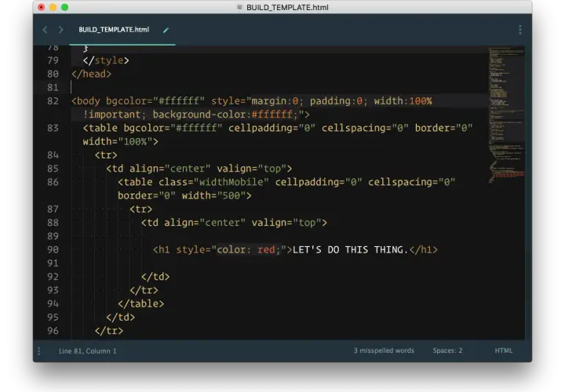Click the <body bgcolor="#ffffff" tag text
The width and height of the screenshot is (565, 392).
coord(138,101)
